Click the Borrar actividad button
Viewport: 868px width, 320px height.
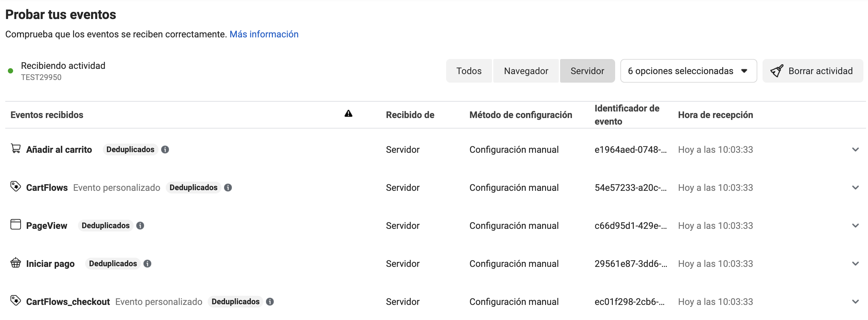(x=813, y=71)
